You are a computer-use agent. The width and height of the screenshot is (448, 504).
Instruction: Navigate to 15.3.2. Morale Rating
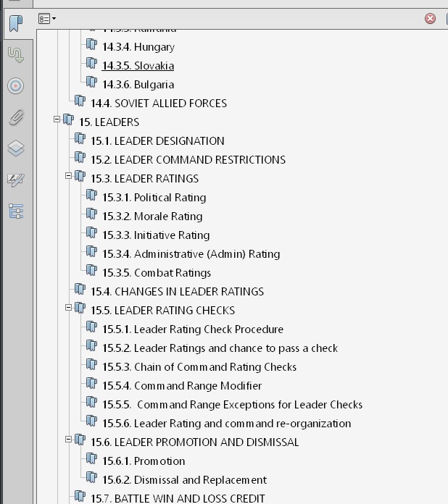pyautogui.click(x=152, y=217)
